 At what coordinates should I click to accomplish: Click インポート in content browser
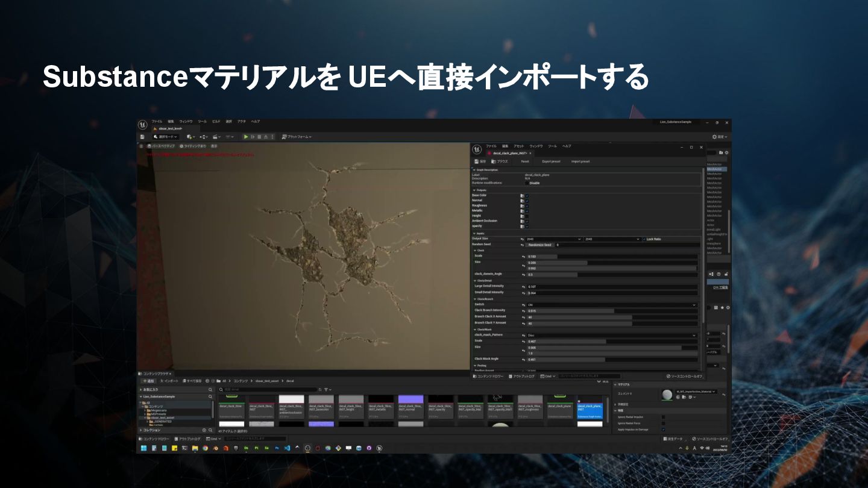169,381
